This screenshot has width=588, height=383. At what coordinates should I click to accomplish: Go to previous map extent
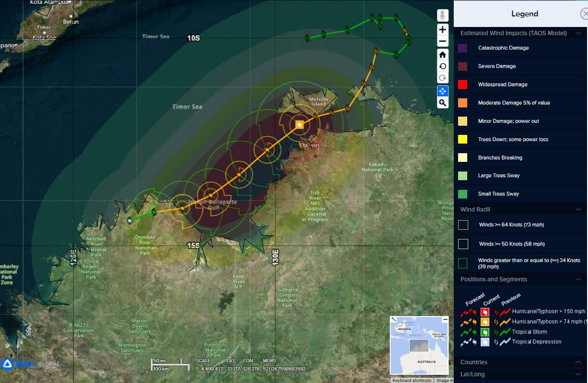coord(443,66)
